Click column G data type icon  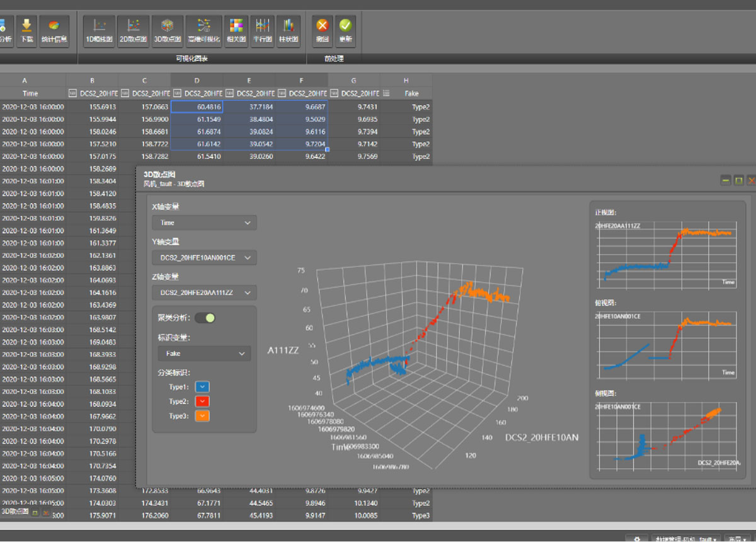[334, 93]
